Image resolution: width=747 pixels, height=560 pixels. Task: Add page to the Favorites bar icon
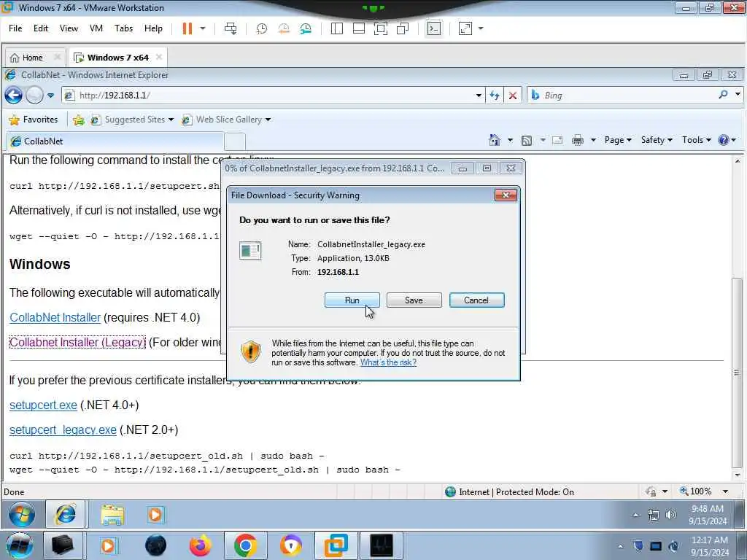(79, 120)
